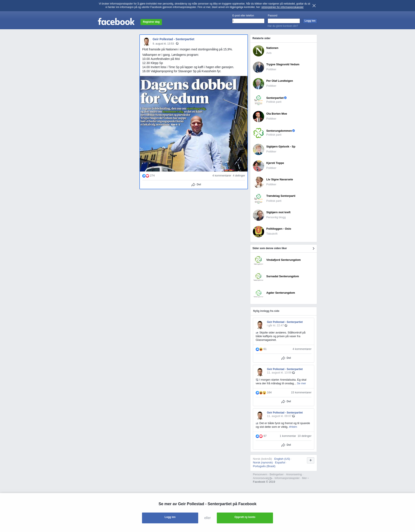Open 4 kommentarer on the Skjulte sider post
The height and width of the screenshot is (532, 415).
302,349
